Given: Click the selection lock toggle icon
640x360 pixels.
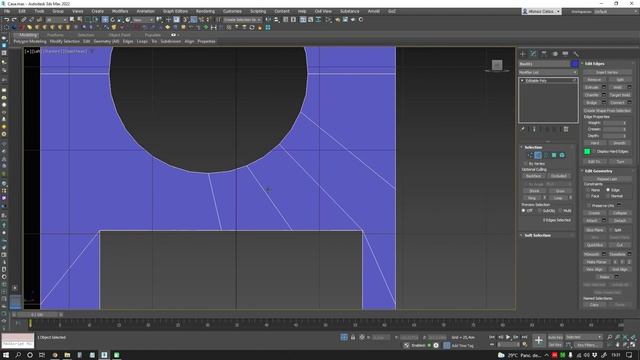Looking at the screenshot, I should [353, 337].
